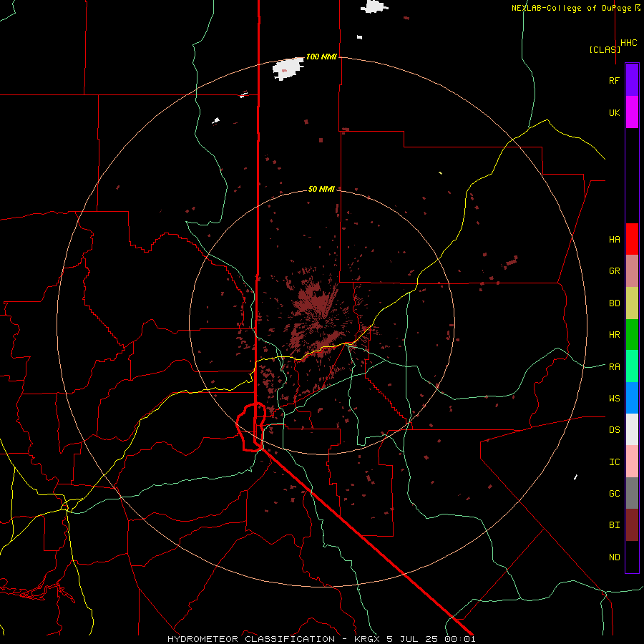This screenshot has width=644, height=644.
Task: Select the IC pink legend swatch
Action: click(632, 462)
